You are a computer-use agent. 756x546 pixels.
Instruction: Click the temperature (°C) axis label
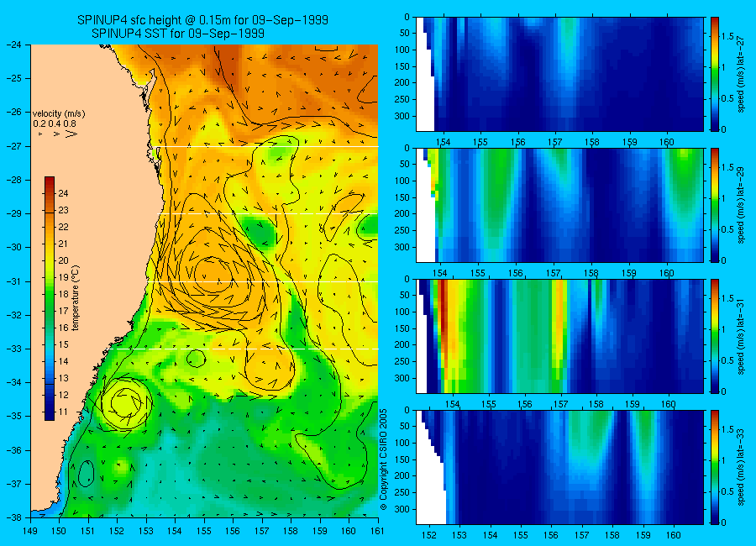point(76,297)
